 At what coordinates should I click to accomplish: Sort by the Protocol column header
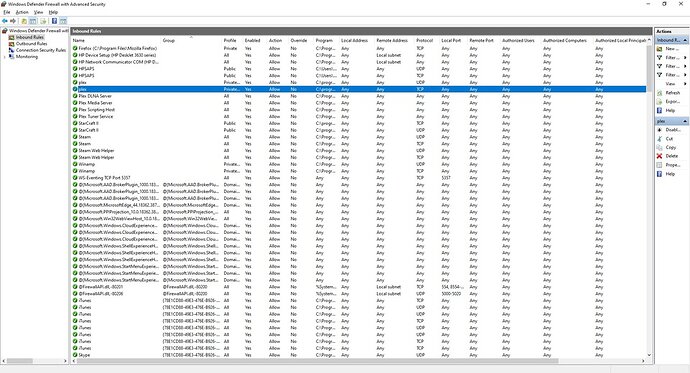[426, 40]
